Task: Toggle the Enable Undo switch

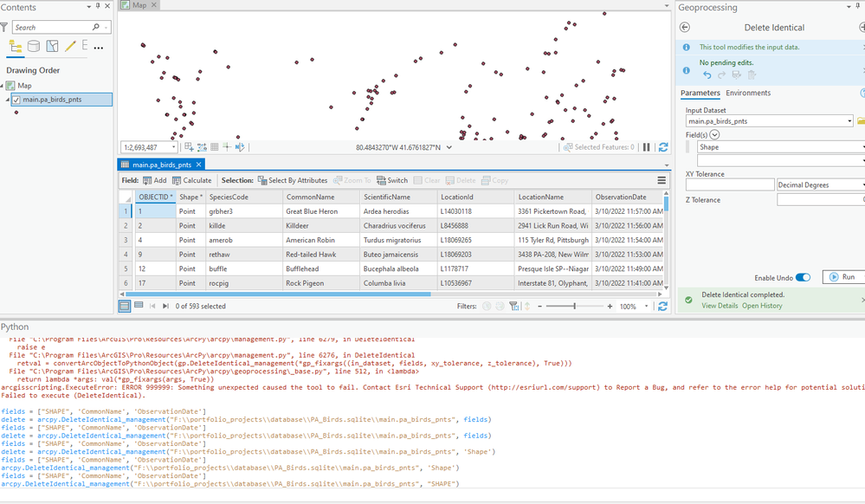Action: click(803, 277)
